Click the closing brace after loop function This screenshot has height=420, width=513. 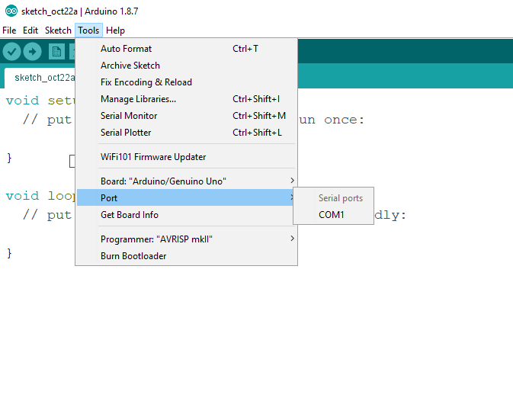click(x=9, y=253)
